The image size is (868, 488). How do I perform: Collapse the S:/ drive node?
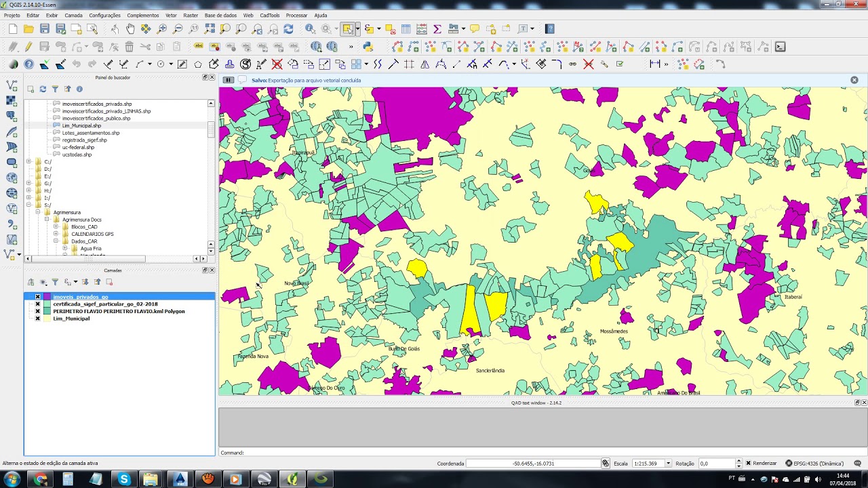(x=29, y=205)
